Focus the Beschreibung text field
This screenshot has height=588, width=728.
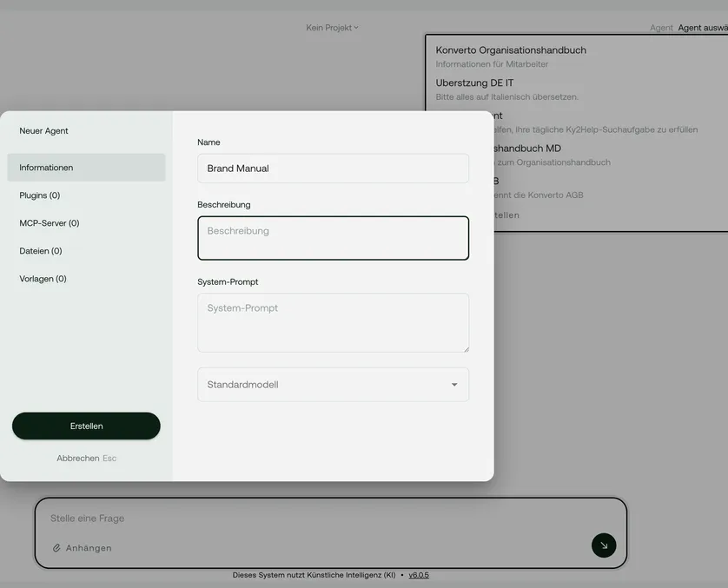click(x=333, y=238)
